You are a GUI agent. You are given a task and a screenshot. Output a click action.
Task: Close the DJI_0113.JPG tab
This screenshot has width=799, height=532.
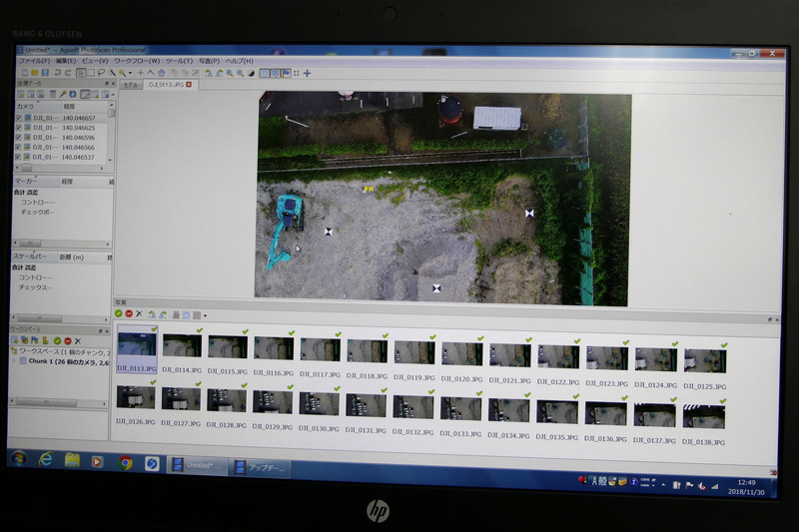(189, 85)
